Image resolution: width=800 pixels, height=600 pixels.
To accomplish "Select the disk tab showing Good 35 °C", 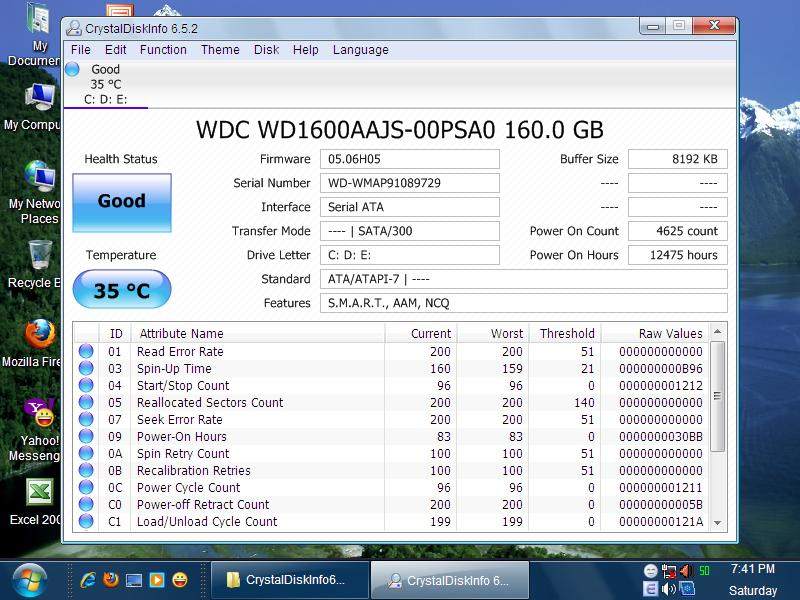I will (x=106, y=84).
